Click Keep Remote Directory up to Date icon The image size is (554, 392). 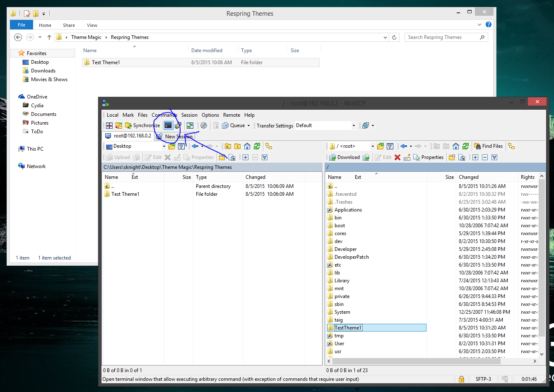click(190, 125)
